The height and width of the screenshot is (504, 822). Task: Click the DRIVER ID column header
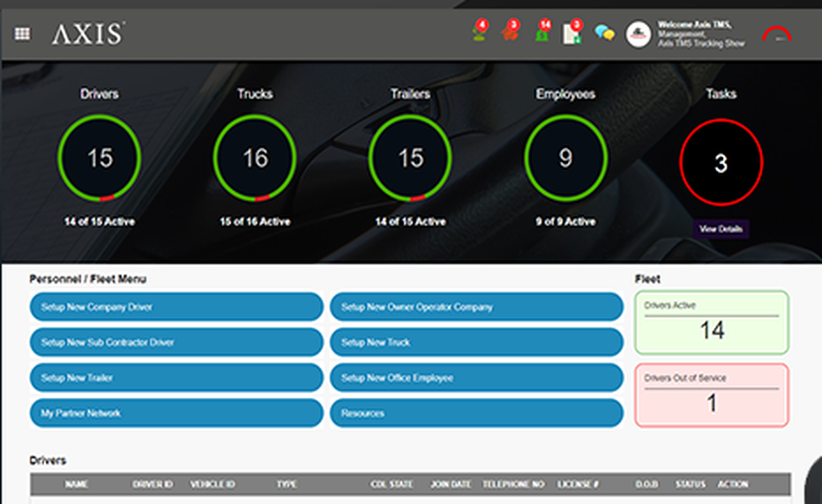coord(153,484)
